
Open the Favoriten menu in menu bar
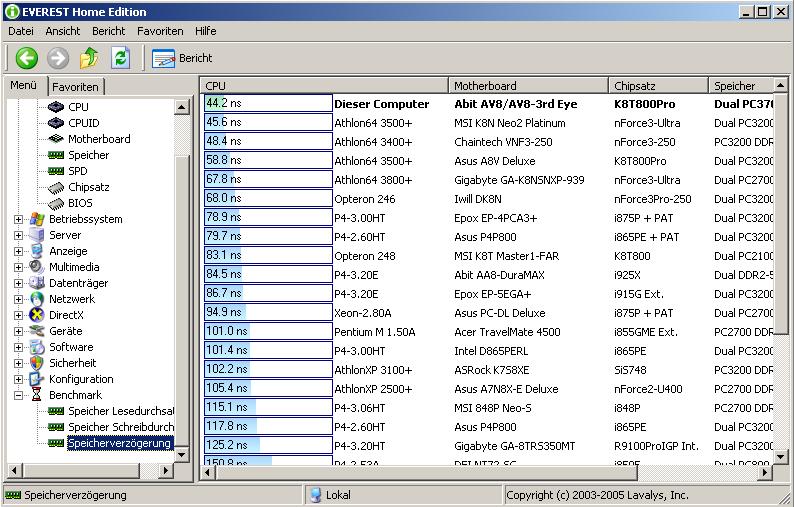[x=160, y=31]
